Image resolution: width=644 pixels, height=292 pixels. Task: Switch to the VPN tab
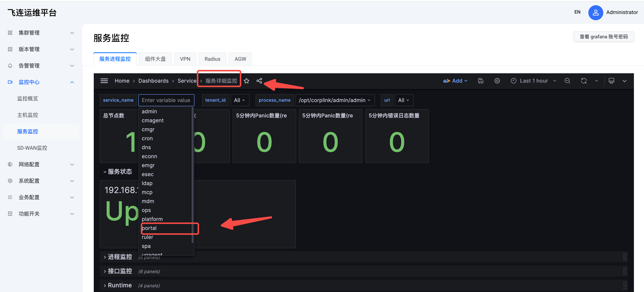pos(185,59)
